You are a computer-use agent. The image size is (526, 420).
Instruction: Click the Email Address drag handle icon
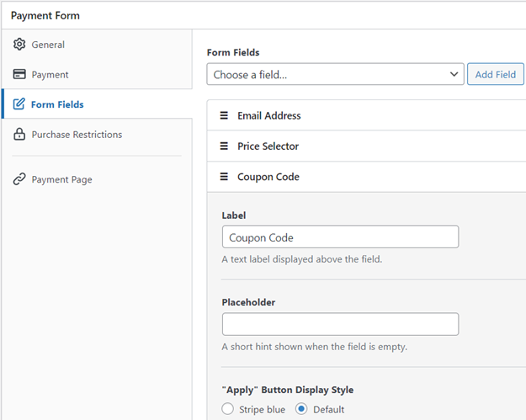[x=224, y=116]
